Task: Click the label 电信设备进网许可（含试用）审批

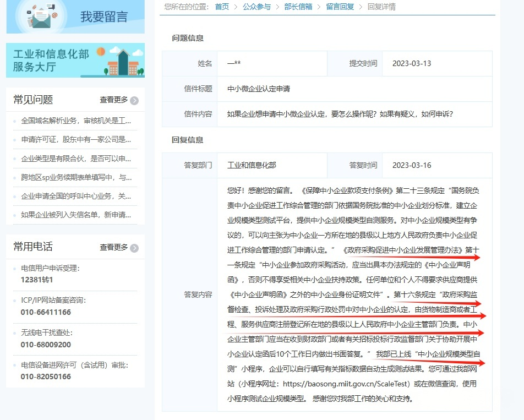Action: pos(74,365)
